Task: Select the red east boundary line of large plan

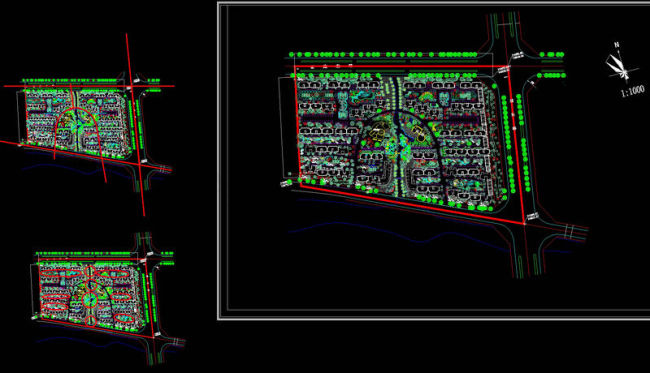Action: click(x=516, y=145)
